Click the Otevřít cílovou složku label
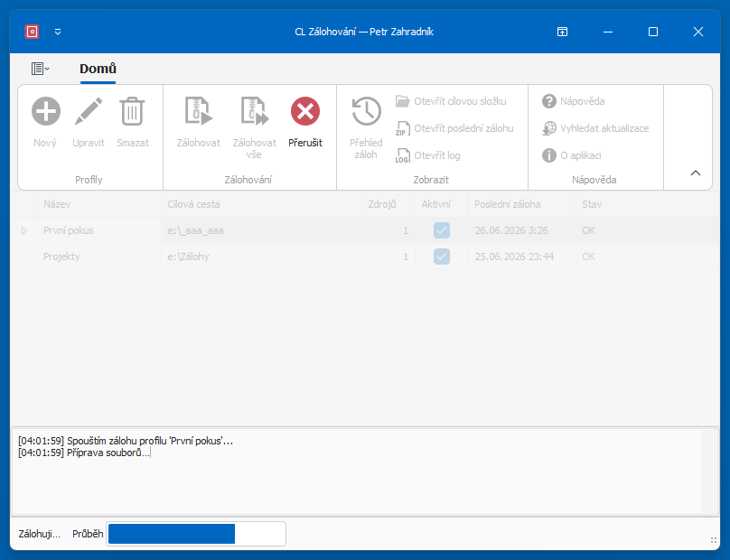Image resolution: width=730 pixels, height=560 pixels. click(460, 101)
